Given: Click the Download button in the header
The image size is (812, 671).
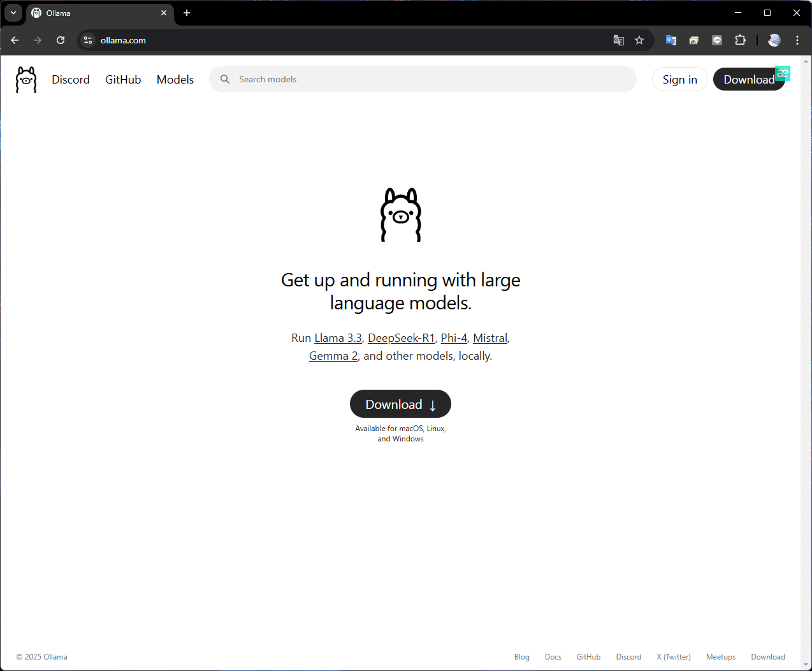Looking at the screenshot, I should tap(749, 79).
